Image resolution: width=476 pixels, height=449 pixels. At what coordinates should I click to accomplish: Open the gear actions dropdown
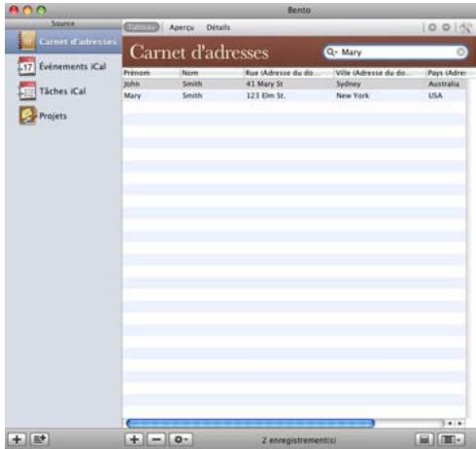181,439
